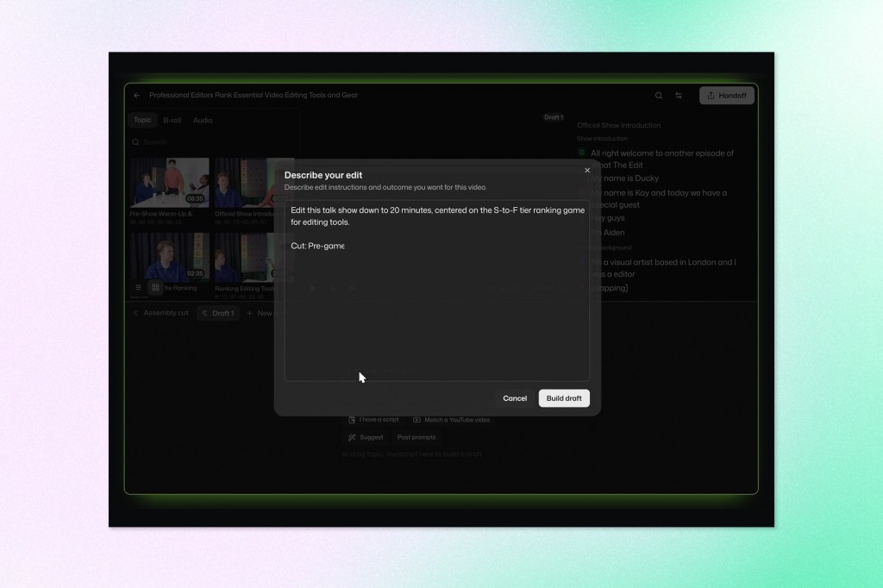This screenshot has width=883, height=588.
Task: Select the 02:35 Ranking clip thumbnail
Action: tap(169, 257)
